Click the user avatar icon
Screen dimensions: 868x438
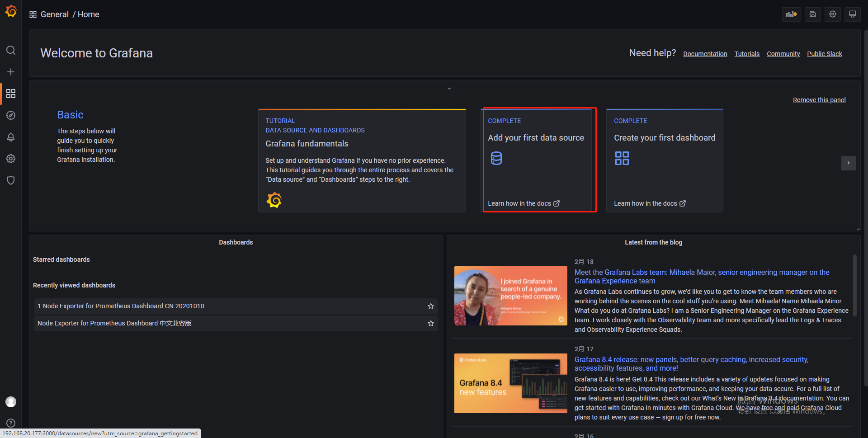click(x=11, y=402)
